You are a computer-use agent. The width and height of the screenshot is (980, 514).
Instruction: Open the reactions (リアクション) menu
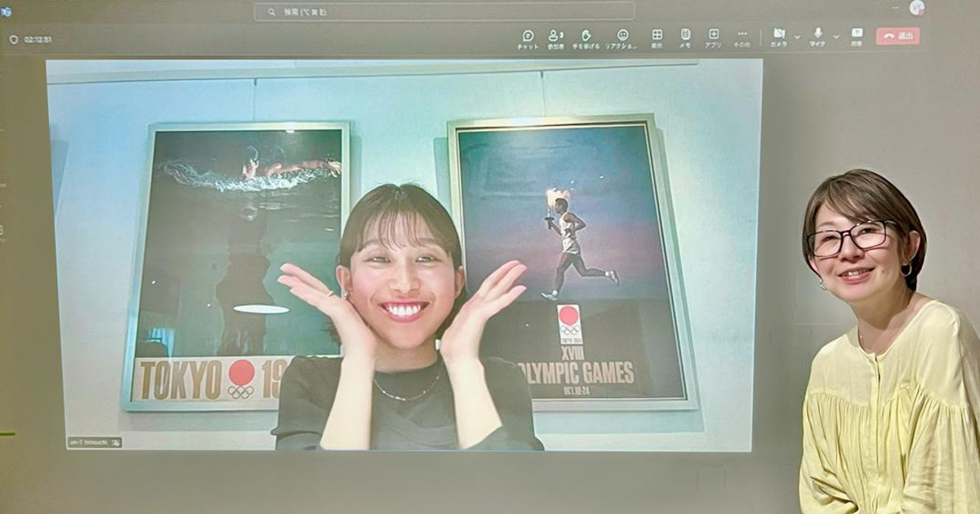(622, 38)
